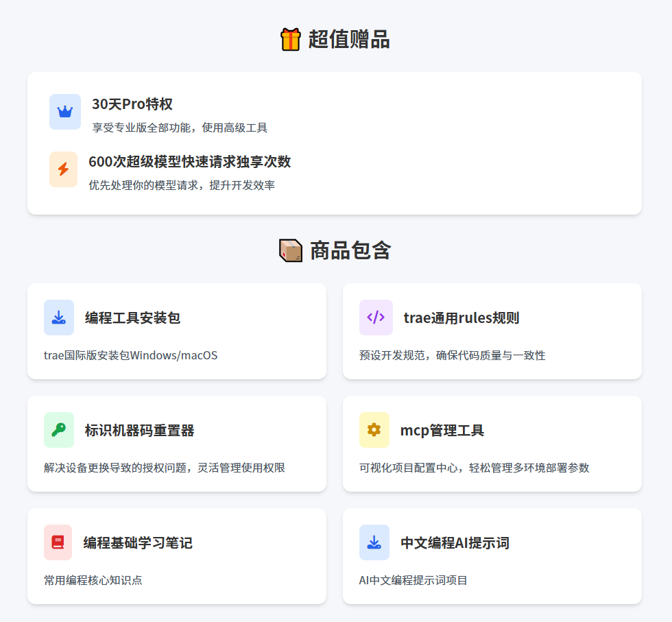This screenshot has width=672, height=622.
Task: Click the red book icon
Action: [x=58, y=542]
